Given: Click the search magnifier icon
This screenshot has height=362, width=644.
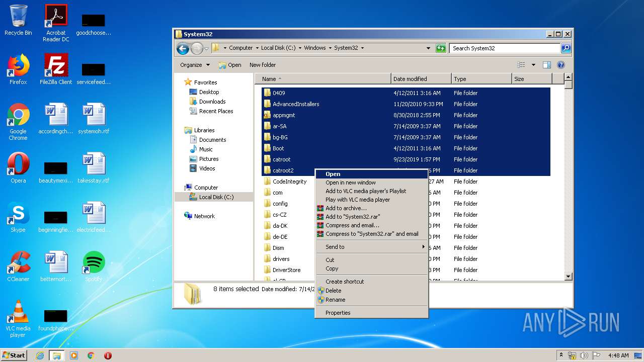Looking at the screenshot, I should coord(566,48).
